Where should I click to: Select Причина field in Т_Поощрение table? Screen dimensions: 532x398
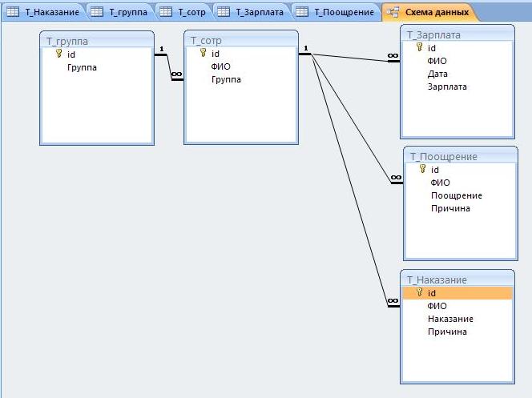tap(461, 208)
